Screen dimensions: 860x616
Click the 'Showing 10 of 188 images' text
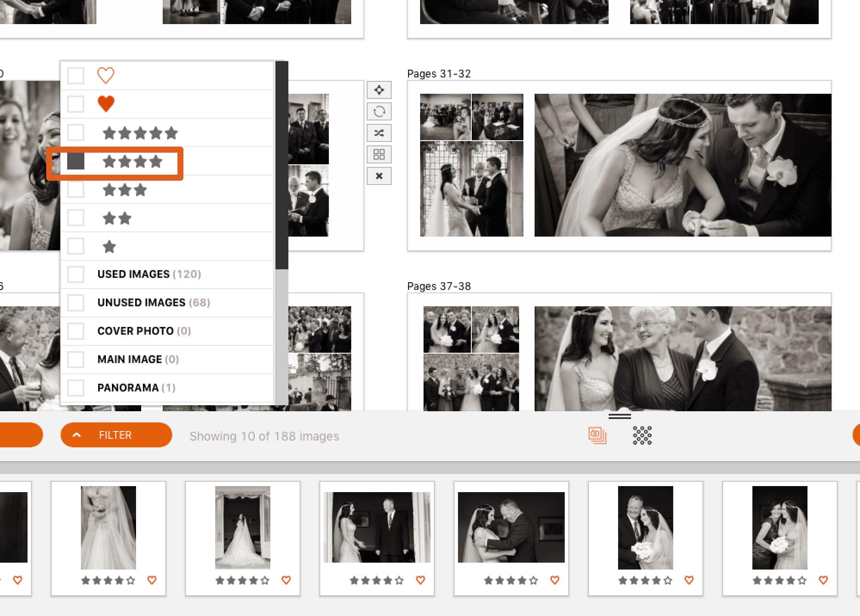click(x=264, y=436)
